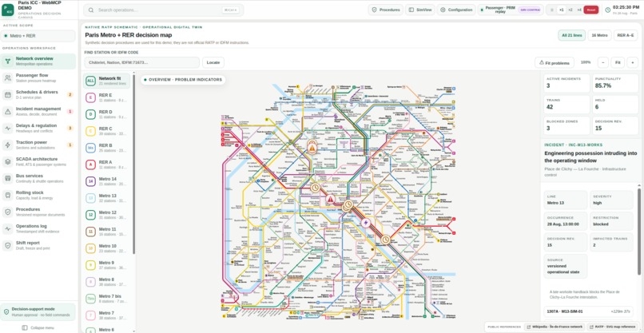
Task: Set replay speed to ×4
Action: point(579,10)
